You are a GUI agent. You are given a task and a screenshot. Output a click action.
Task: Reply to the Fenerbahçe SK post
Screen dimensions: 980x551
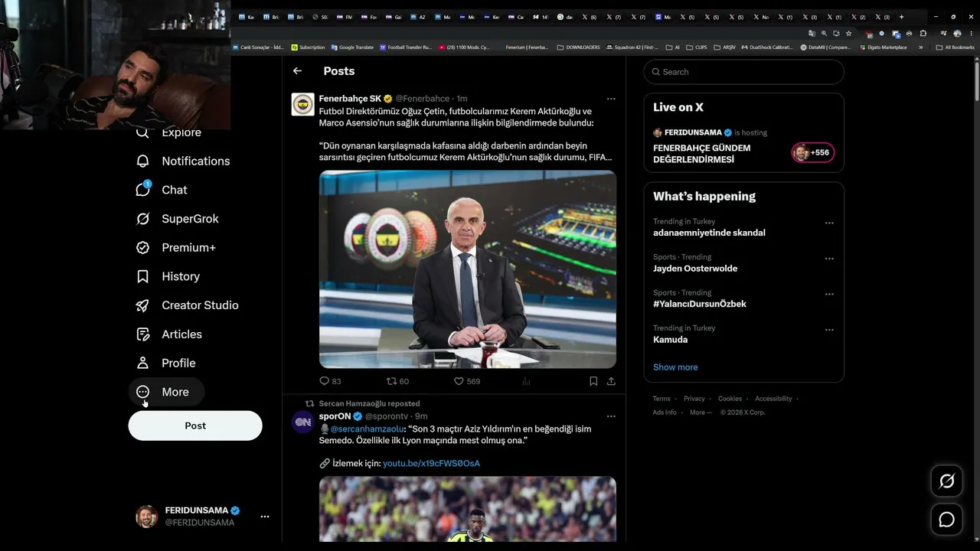(x=330, y=381)
